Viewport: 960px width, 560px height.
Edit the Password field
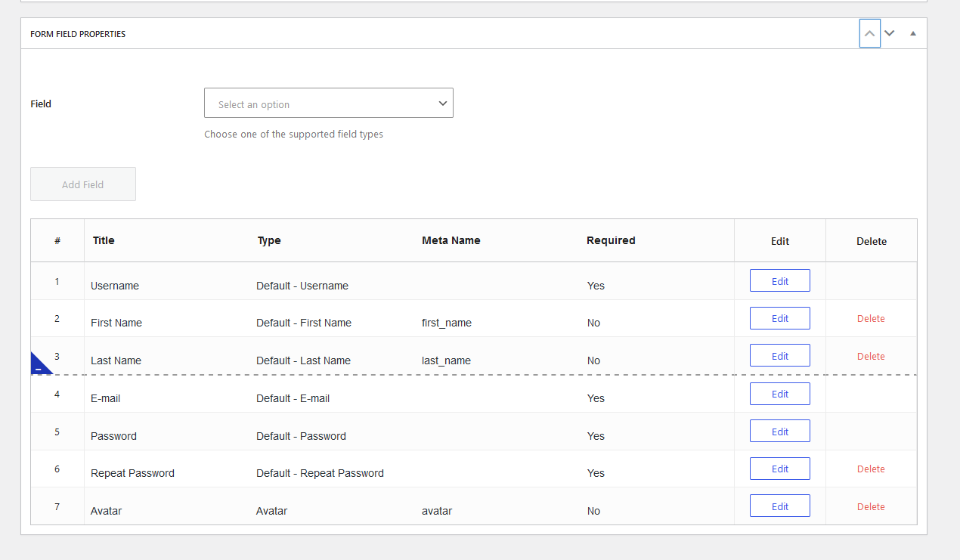[780, 432]
